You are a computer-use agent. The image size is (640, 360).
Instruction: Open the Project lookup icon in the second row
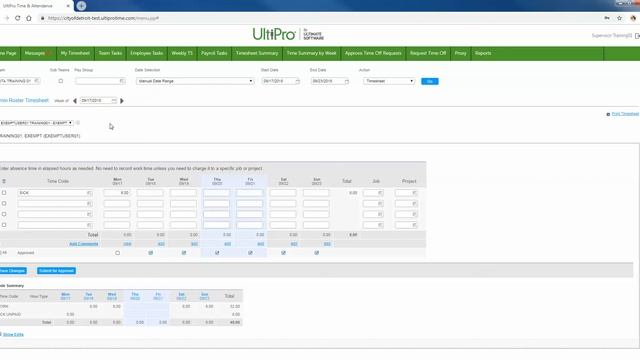[x=414, y=203]
